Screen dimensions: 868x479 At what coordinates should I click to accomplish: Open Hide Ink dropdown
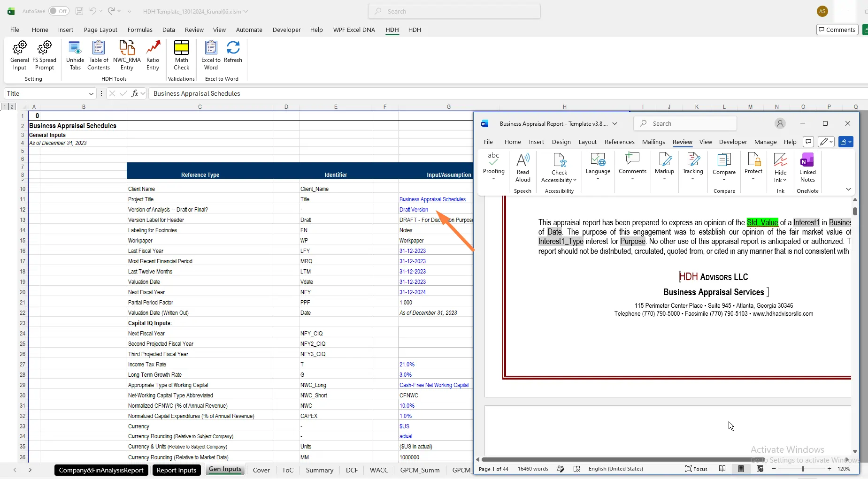tap(784, 180)
